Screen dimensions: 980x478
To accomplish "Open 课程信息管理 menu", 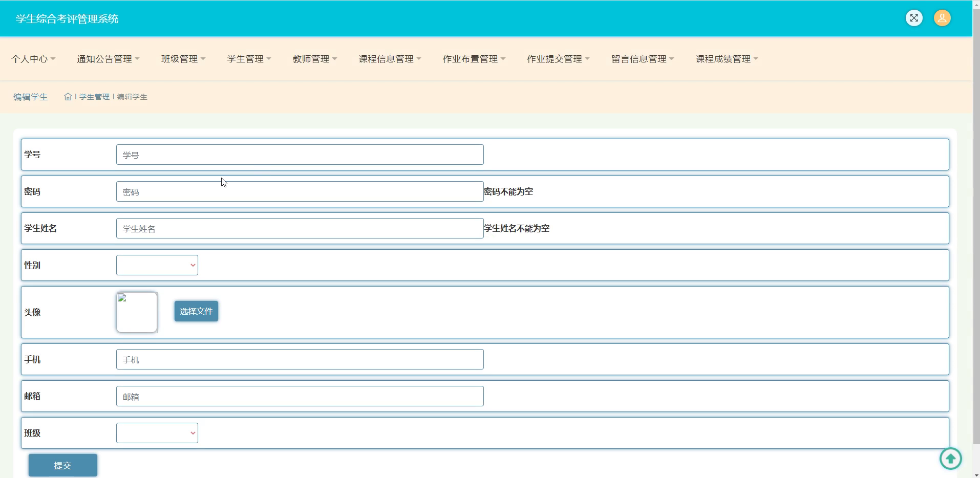I will tap(390, 59).
